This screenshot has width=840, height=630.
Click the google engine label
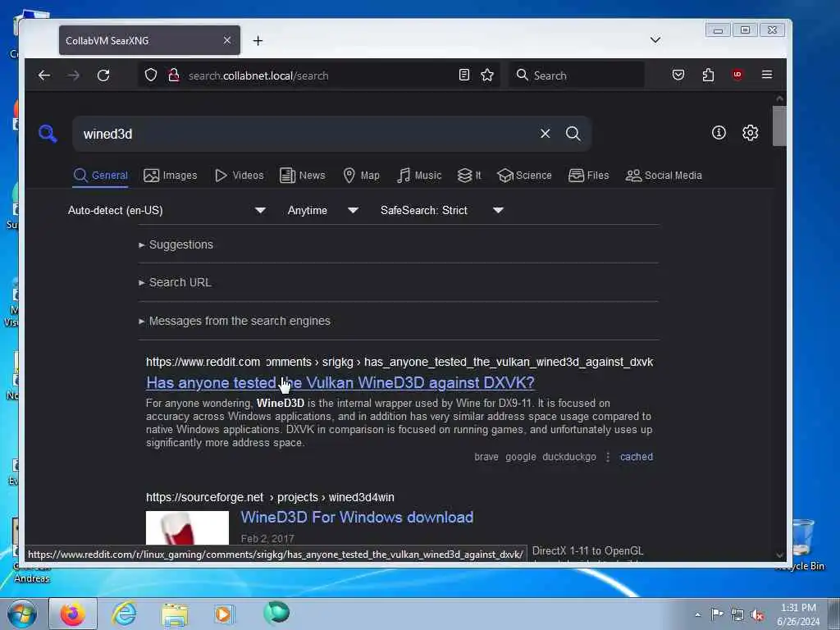[x=521, y=457]
